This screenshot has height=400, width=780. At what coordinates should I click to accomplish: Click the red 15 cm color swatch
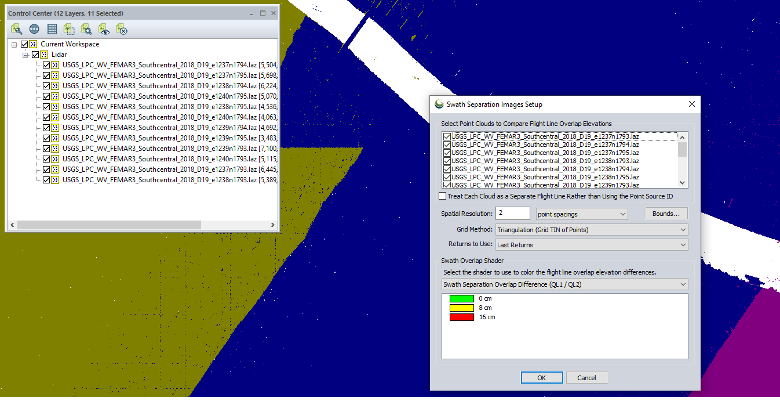463,316
